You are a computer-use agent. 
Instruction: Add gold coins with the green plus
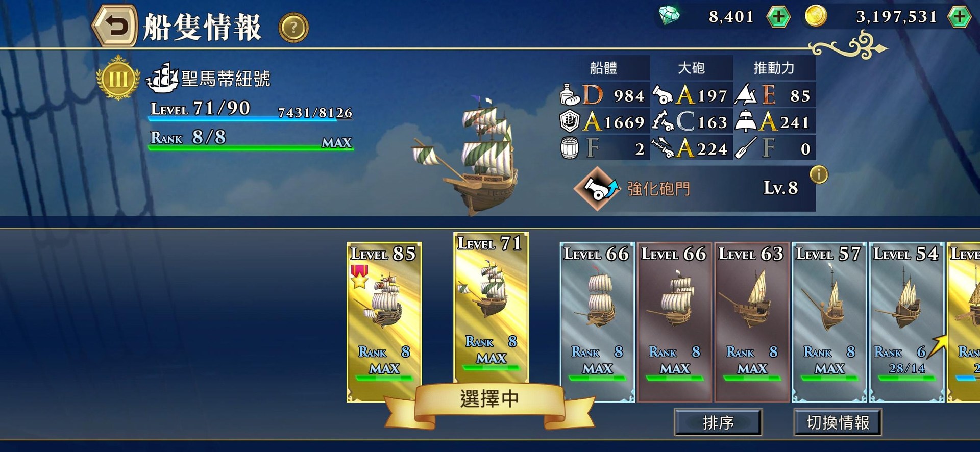click(x=959, y=17)
